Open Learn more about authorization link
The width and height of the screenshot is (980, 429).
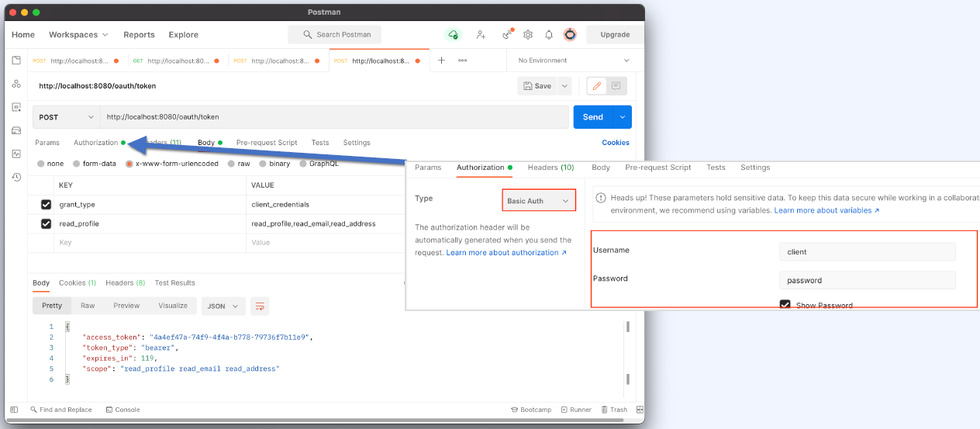(506, 253)
